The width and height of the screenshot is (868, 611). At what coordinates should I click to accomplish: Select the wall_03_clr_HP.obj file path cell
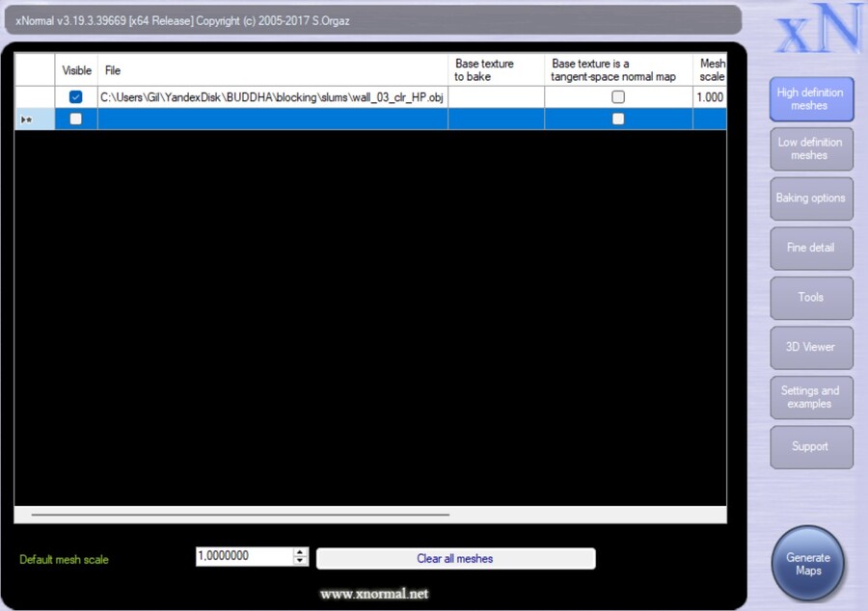[272, 97]
